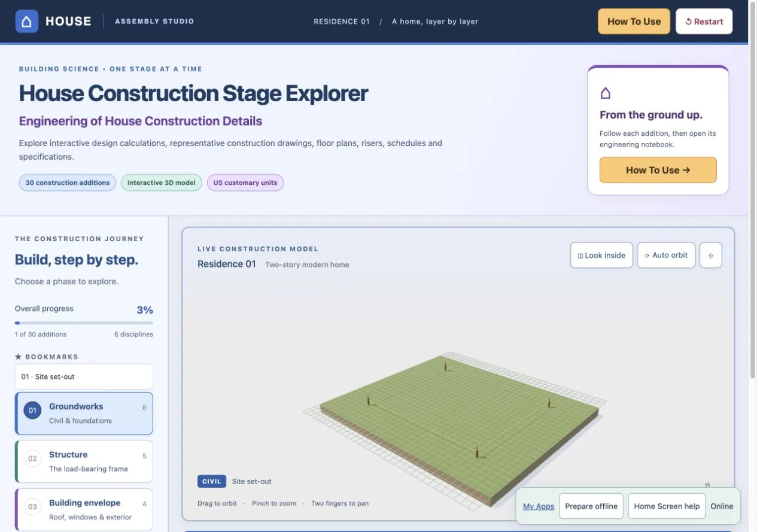Open Home Screen help
Image resolution: width=757 pixels, height=532 pixels.
point(667,506)
